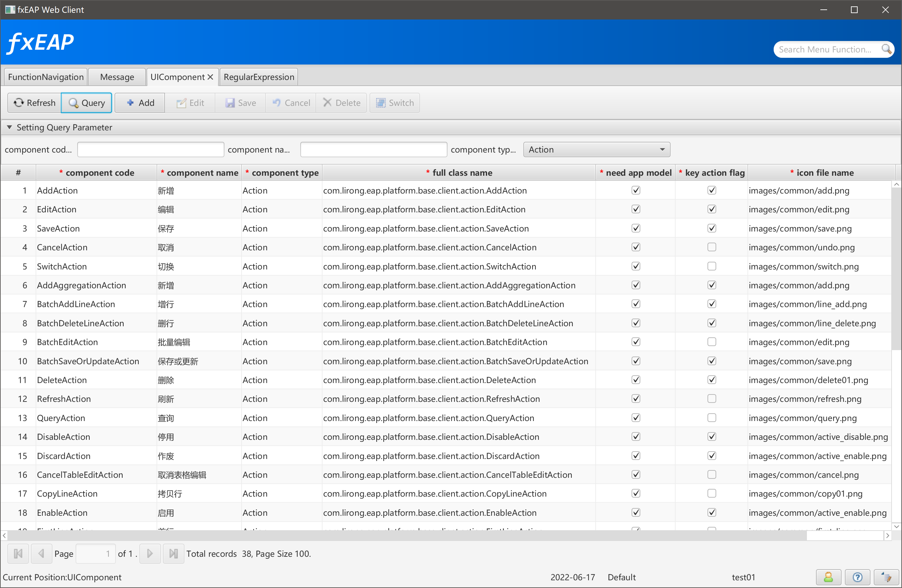
Task: Click the key action flag column header
Action: tap(712, 172)
